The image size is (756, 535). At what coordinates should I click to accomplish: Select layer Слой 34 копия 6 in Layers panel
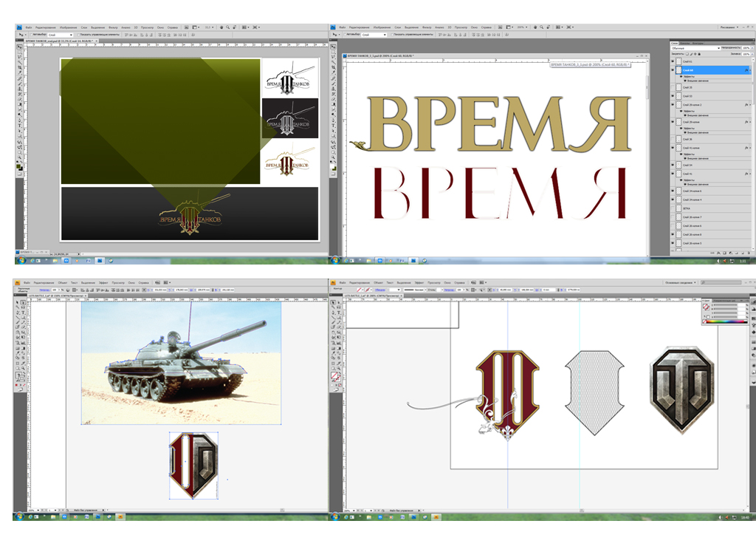(711, 191)
